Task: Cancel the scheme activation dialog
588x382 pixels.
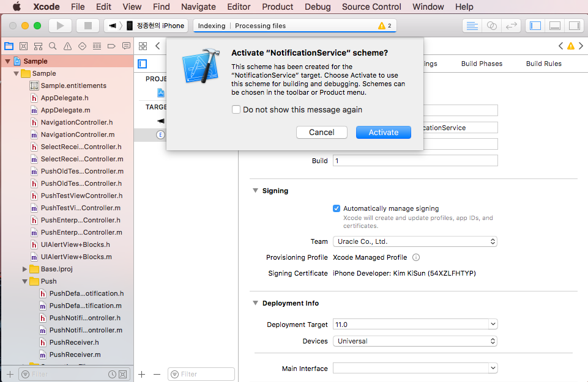Action: coord(321,132)
